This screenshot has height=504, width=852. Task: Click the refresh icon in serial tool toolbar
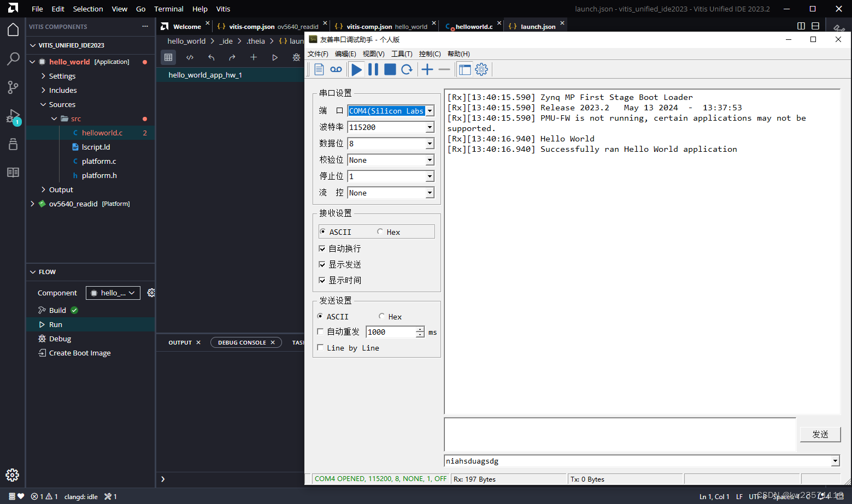407,69
